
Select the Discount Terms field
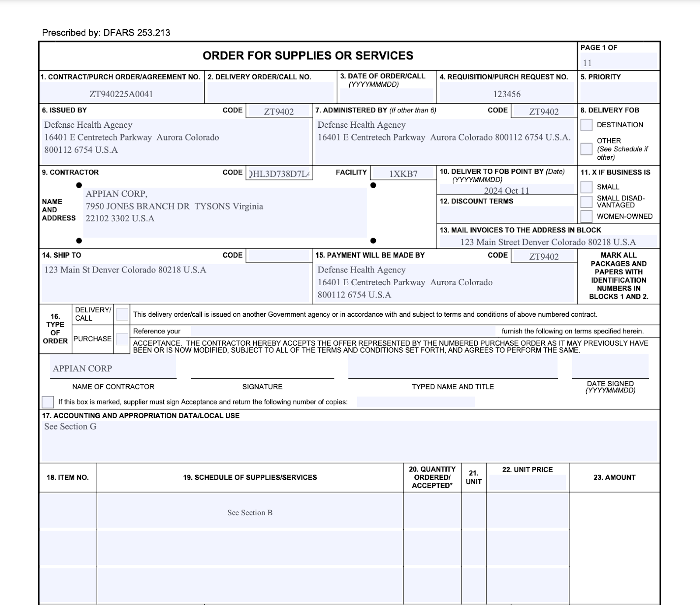point(506,214)
